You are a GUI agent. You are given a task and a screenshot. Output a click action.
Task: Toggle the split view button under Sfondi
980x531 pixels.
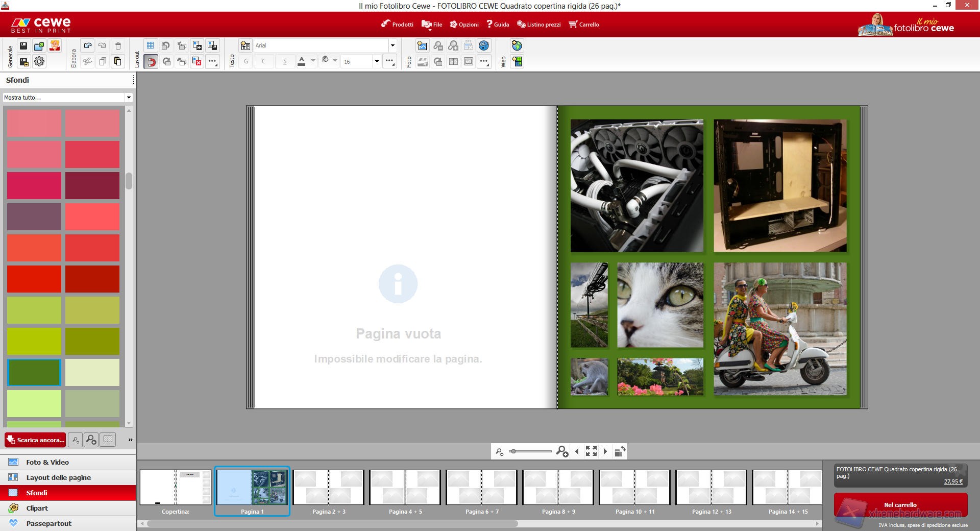pos(108,440)
